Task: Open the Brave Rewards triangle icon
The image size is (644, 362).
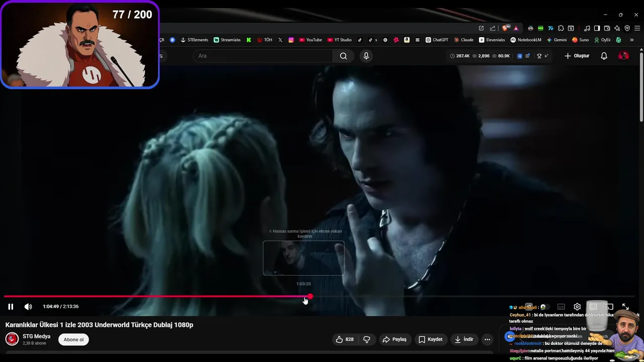Action: (516, 28)
